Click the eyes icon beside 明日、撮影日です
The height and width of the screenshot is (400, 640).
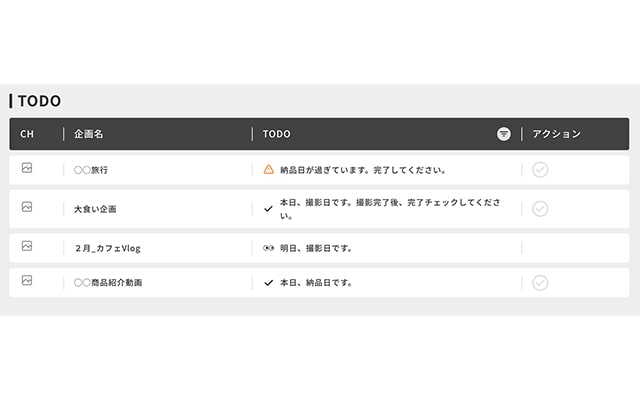pos(268,248)
